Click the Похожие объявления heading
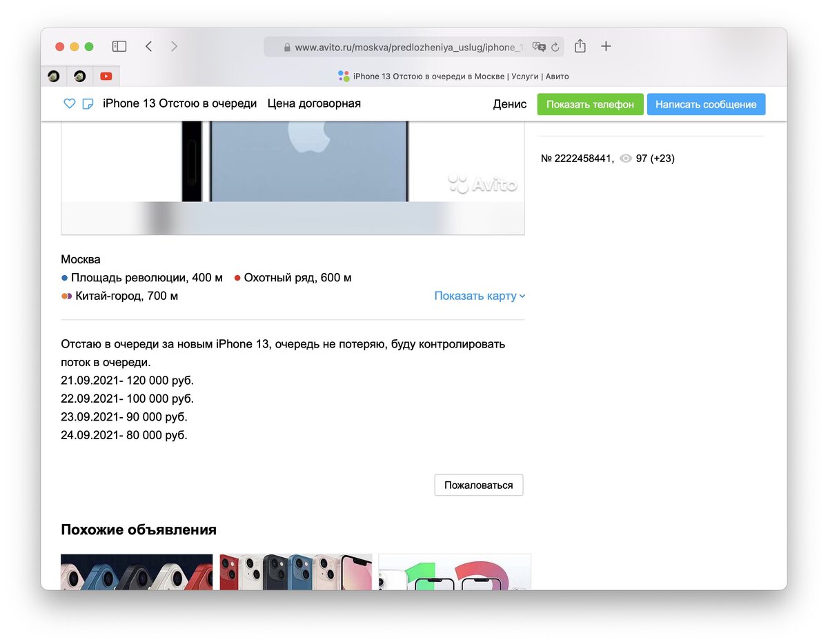This screenshot has height=644, width=828. pos(139,530)
